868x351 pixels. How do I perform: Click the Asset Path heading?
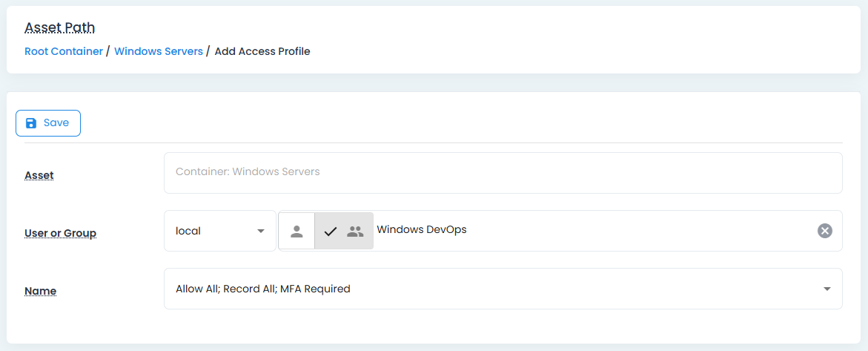click(60, 28)
